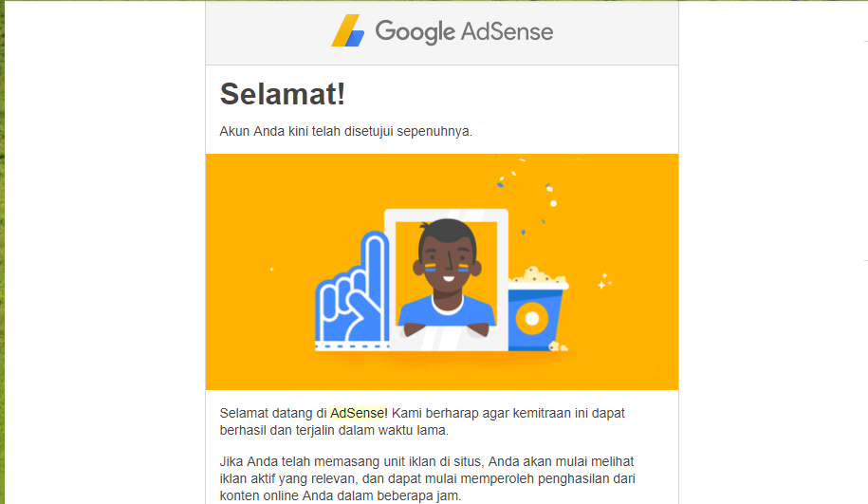This screenshot has width=868, height=504.
Task: Click the highlighted AdSense word
Action: (x=357, y=413)
